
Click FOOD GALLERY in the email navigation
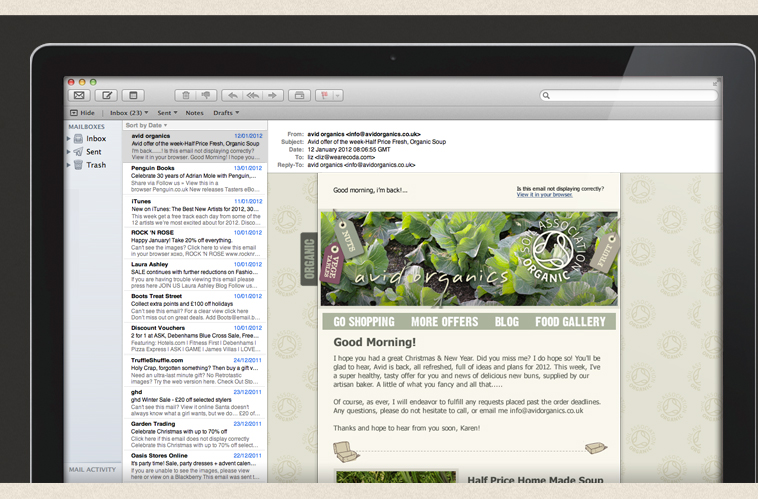[570, 322]
